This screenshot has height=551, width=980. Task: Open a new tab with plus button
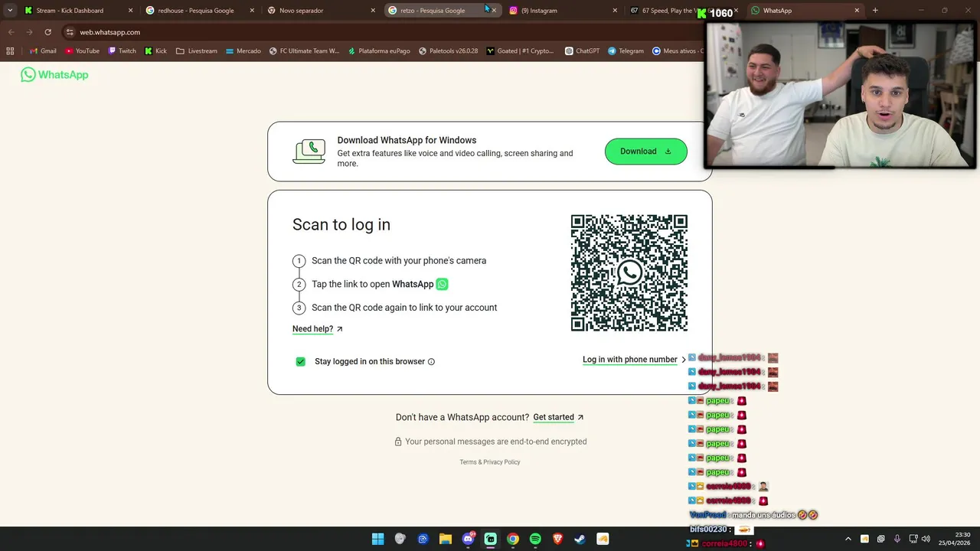coord(875,11)
